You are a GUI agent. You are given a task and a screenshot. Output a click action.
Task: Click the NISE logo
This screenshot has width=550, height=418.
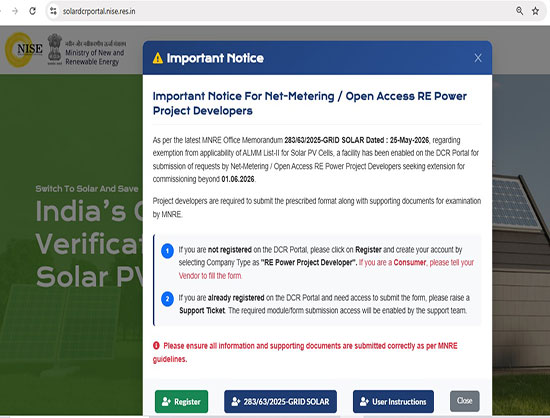(24, 50)
